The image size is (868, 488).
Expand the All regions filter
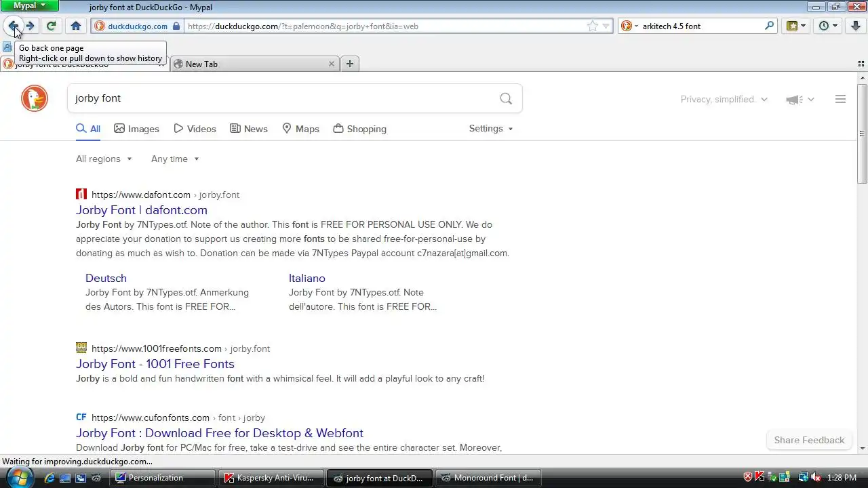[104, 159]
